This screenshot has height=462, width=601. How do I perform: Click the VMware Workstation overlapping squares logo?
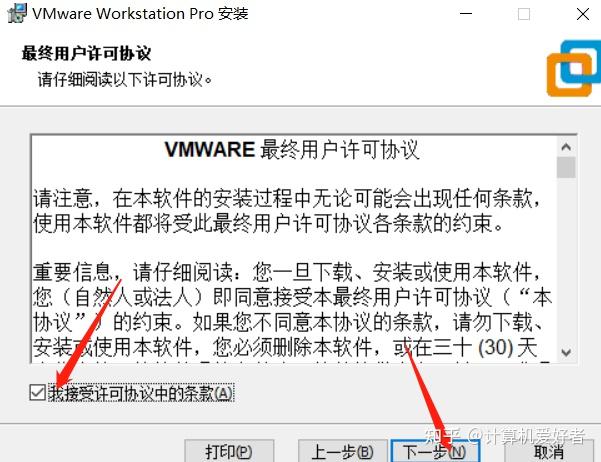(573, 68)
